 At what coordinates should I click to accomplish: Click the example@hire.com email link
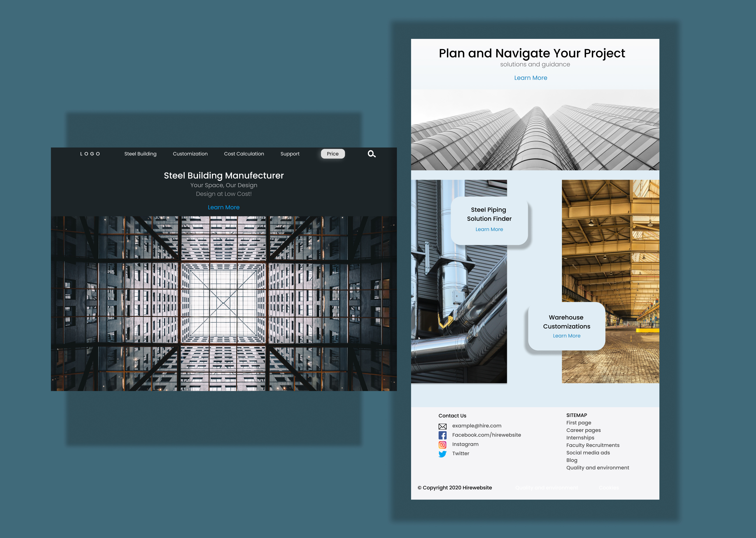point(477,426)
